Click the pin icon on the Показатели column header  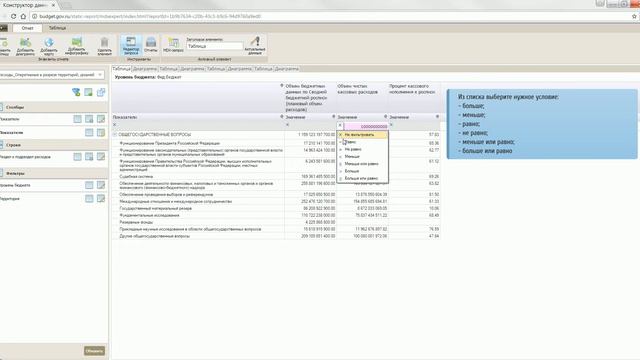[281, 117]
